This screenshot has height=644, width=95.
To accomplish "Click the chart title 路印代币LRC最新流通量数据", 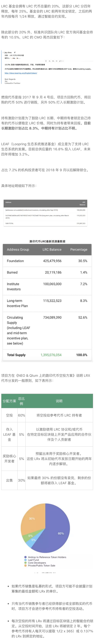I will 47,241.
